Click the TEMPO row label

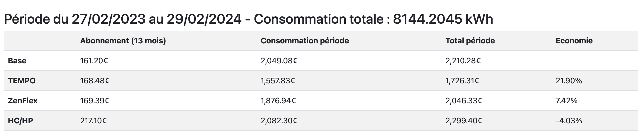pos(22,80)
